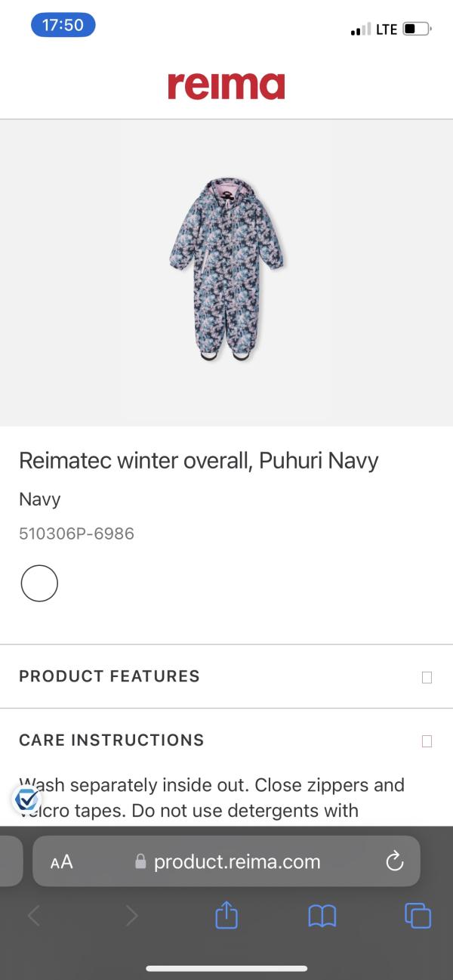Tap the product.reima.com address field
The width and height of the screenshot is (453, 980).
(x=237, y=862)
